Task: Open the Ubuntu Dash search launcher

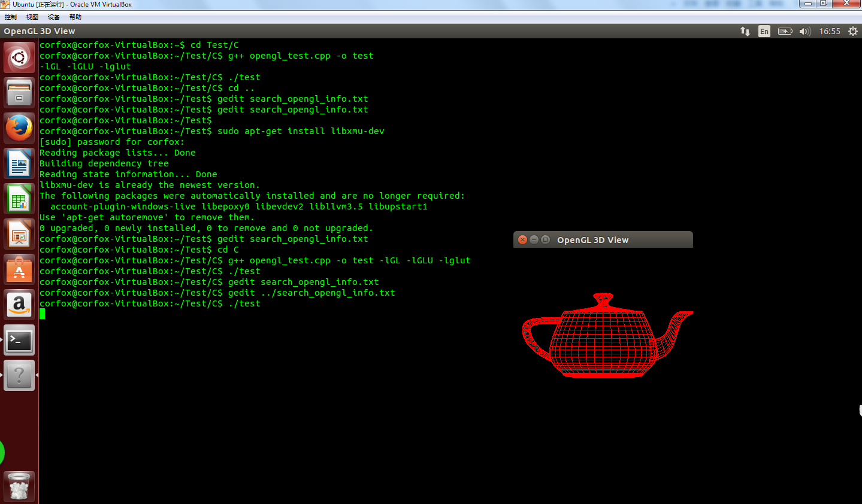Action: tap(19, 57)
